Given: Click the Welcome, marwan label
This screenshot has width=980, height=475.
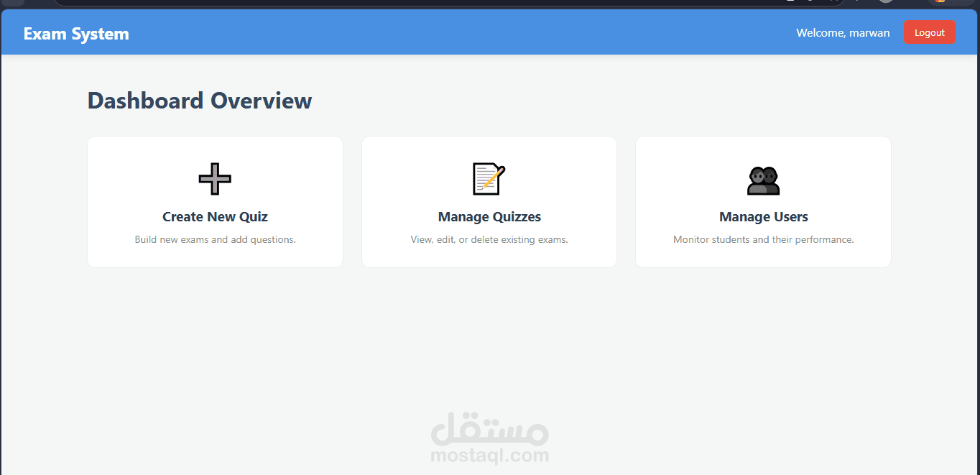Looking at the screenshot, I should pyautogui.click(x=842, y=32).
